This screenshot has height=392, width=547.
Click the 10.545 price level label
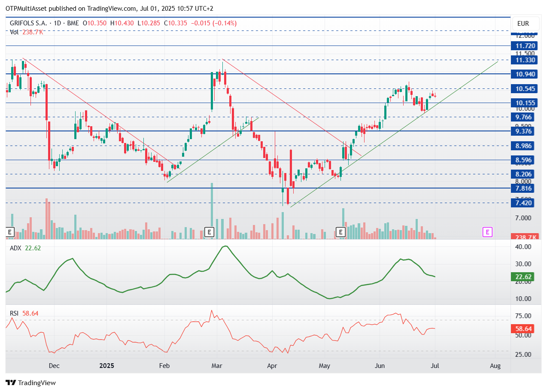(x=524, y=89)
